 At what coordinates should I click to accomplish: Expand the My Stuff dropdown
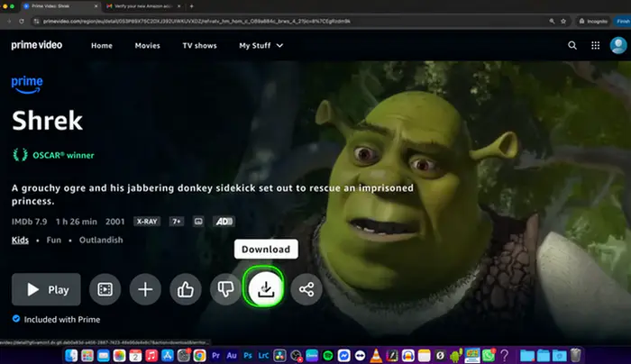click(261, 45)
